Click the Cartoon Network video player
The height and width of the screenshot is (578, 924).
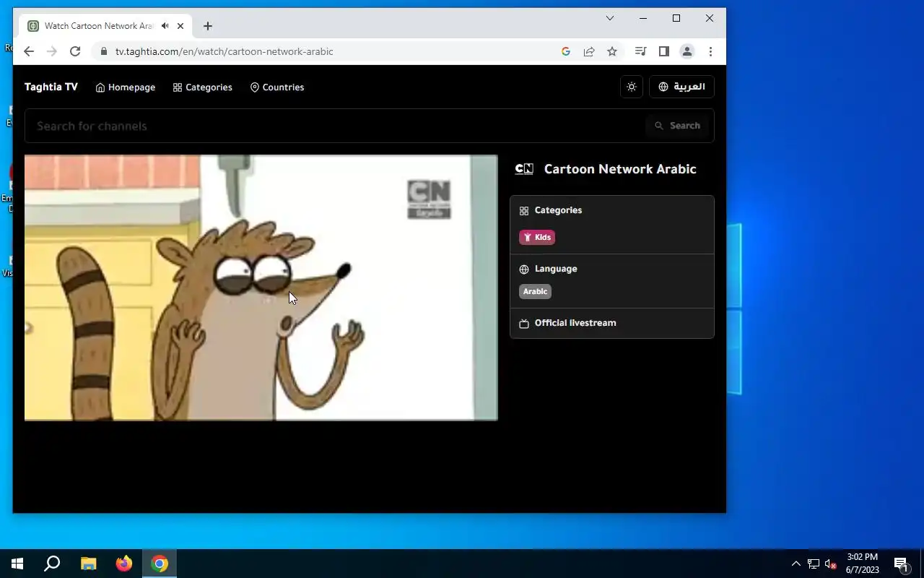click(261, 288)
